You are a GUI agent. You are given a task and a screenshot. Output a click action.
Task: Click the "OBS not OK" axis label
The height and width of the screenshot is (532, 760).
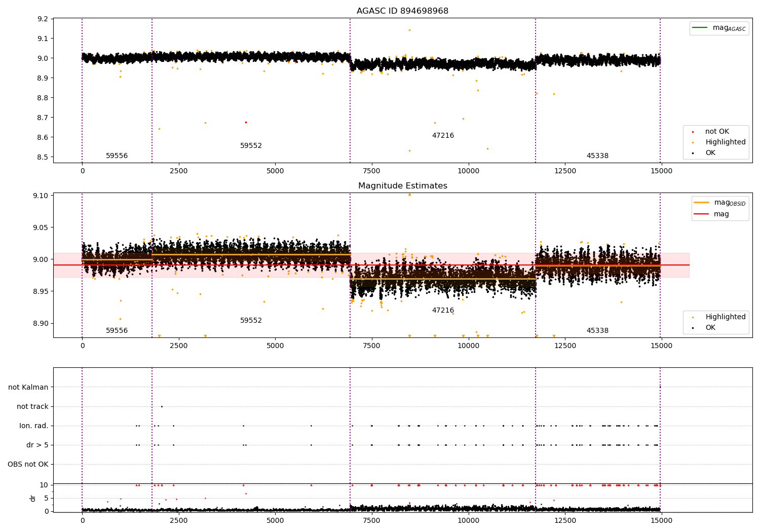click(28, 464)
